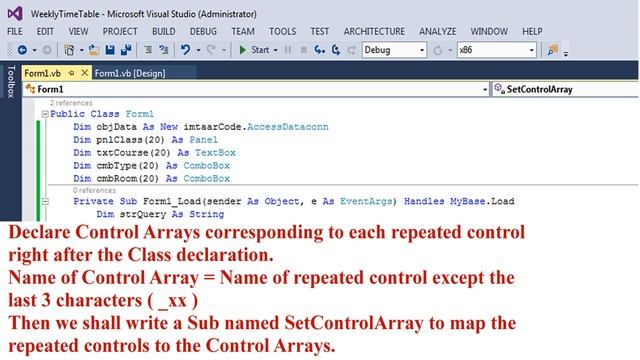Collapse the Form1_Load sub region
This screenshot has width=640, height=360.
point(45,201)
